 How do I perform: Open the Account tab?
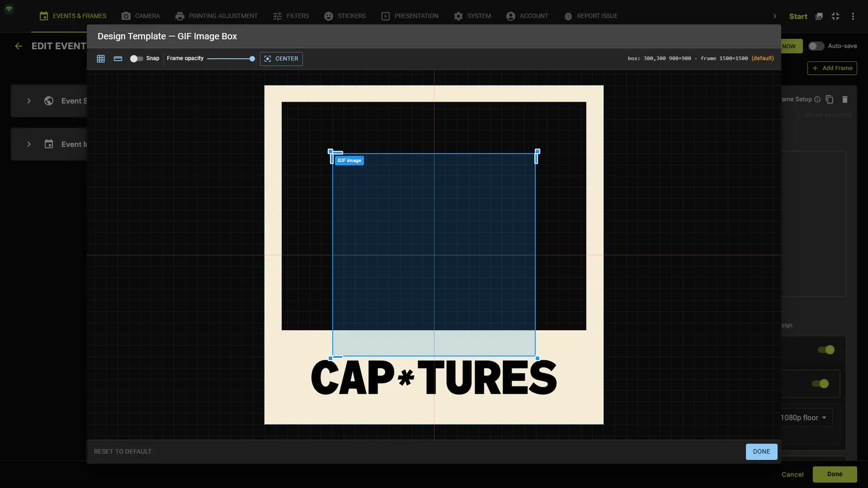click(527, 16)
